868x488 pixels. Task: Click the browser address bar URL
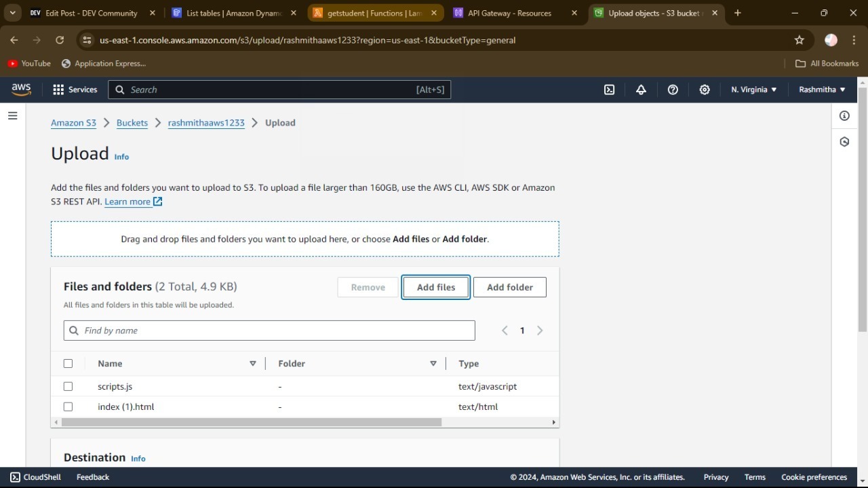click(307, 40)
